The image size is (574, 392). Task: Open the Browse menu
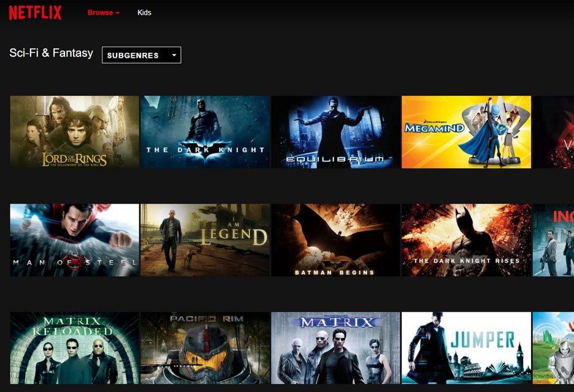pos(103,12)
